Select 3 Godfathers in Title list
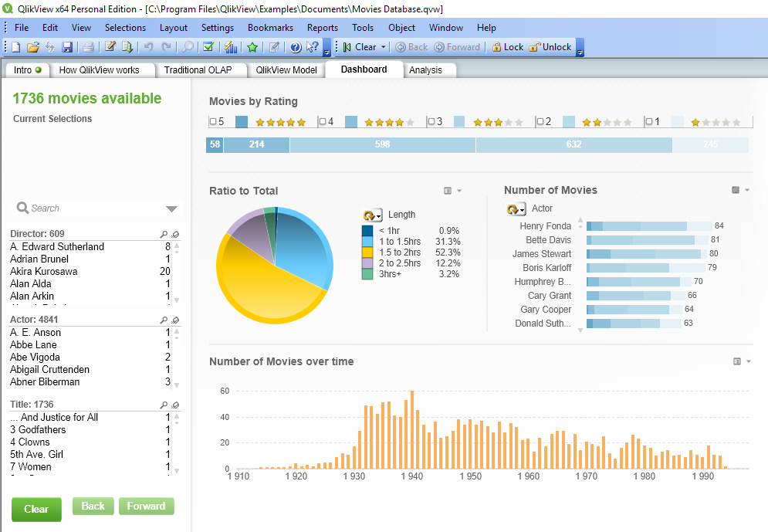768x532 pixels. [90, 429]
